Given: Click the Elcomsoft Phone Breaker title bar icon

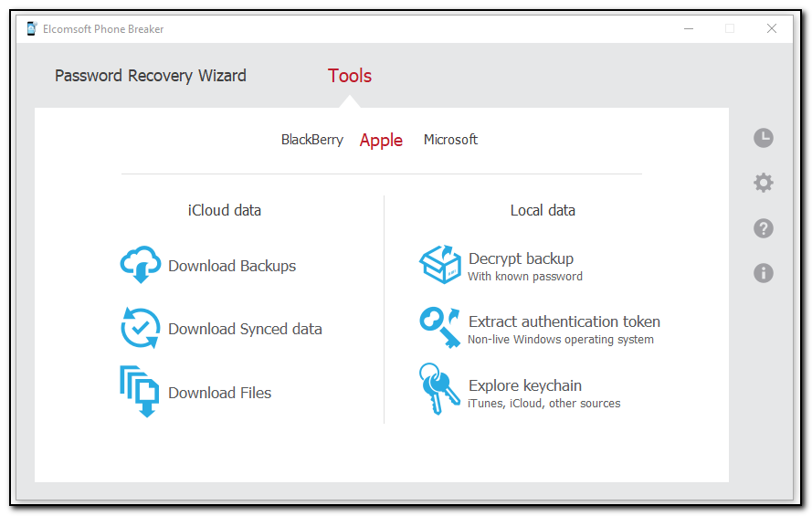Looking at the screenshot, I should [x=32, y=29].
